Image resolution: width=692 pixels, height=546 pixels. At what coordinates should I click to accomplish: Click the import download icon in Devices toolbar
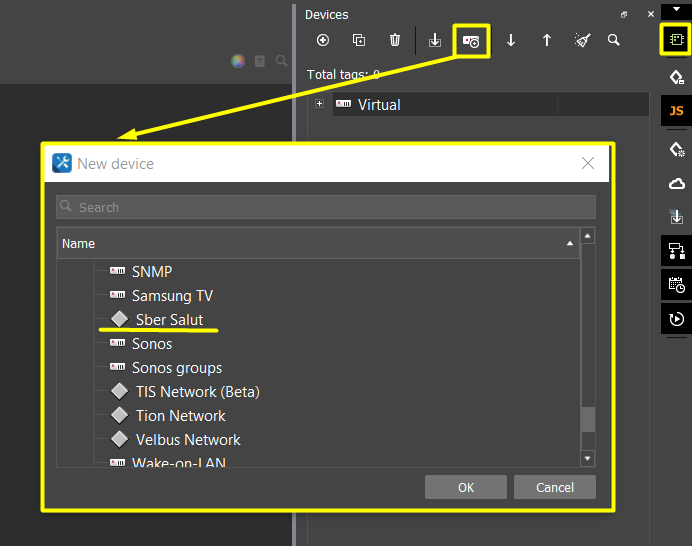[435, 40]
